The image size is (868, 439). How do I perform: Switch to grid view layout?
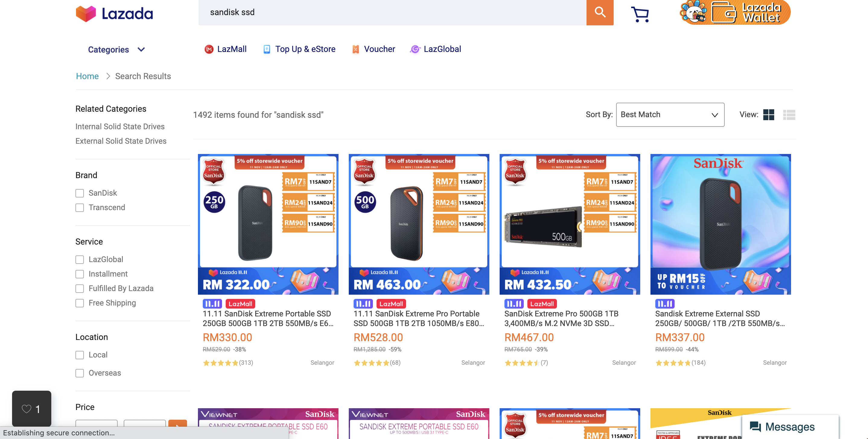(768, 115)
